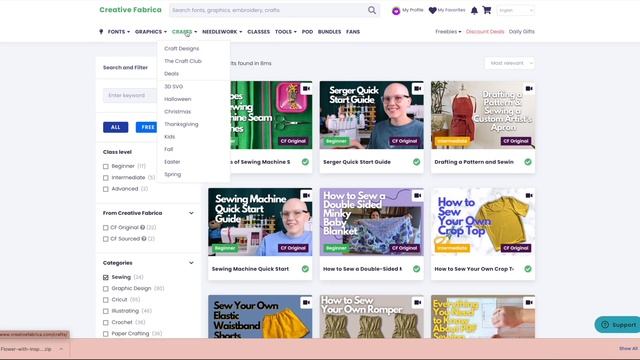Screen dimensions: 640x360
Task: Enable the CF Sourced filter checkbox
Action: pyautogui.click(x=106, y=239)
